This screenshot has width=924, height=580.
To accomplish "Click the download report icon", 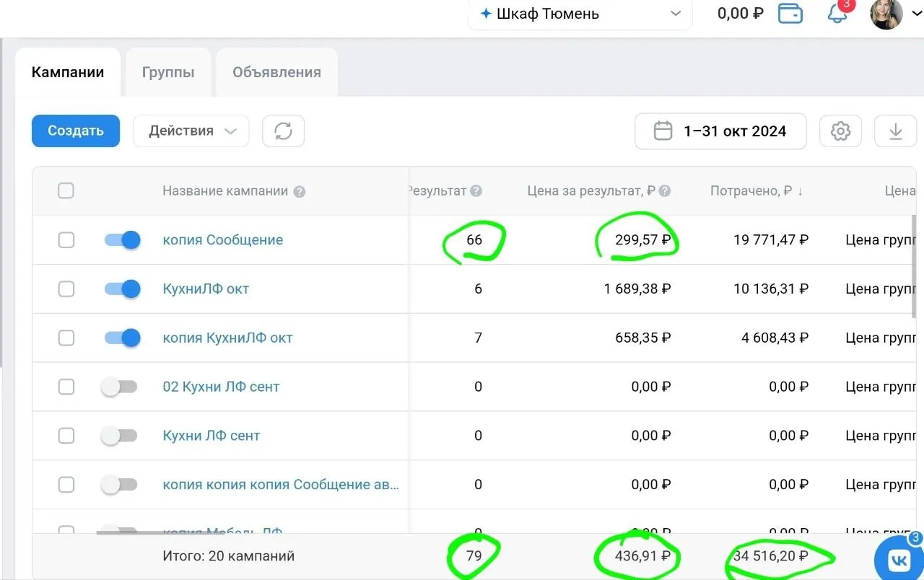I will (x=895, y=131).
